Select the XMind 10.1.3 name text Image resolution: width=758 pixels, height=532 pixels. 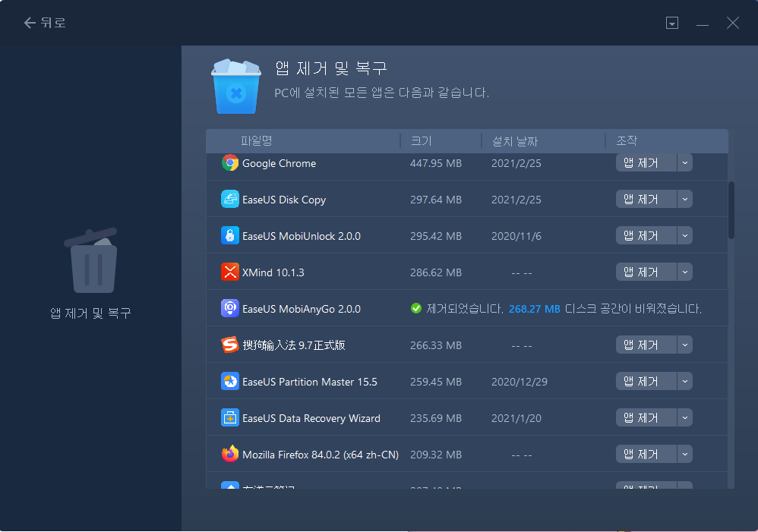pos(273,272)
